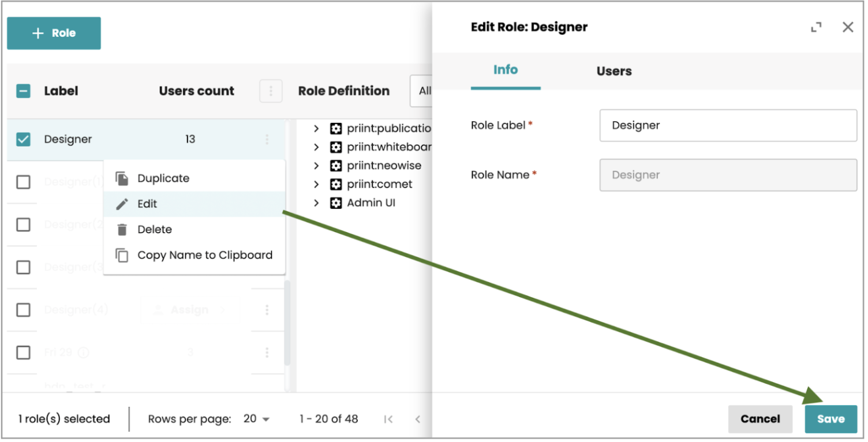Viewport: 868px width, 442px height.
Task: Expand the Admin UI tree node
Action: point(316,203)
